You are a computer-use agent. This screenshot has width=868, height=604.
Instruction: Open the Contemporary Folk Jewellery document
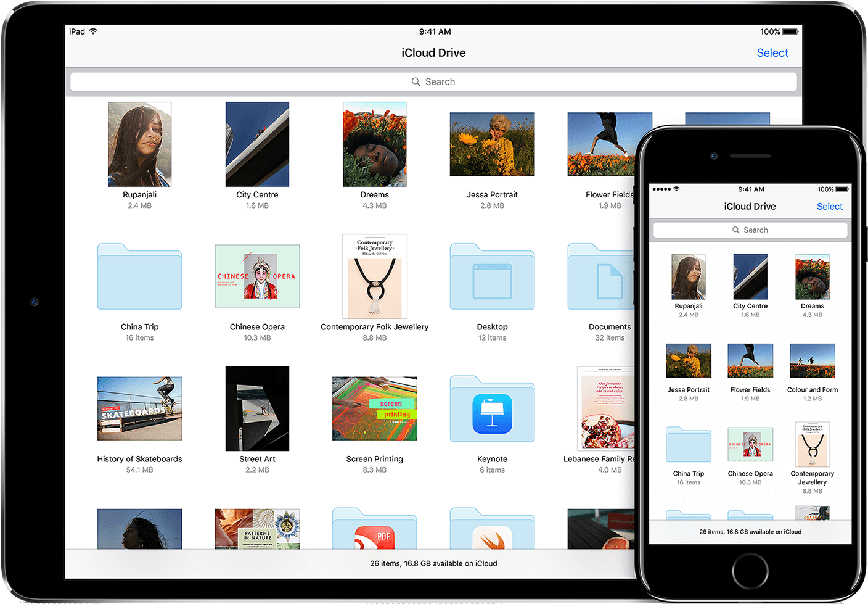tap(374, 276)
